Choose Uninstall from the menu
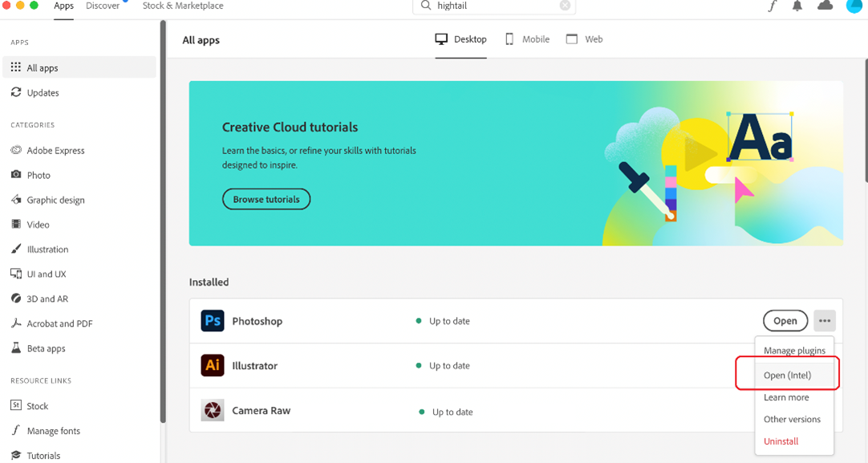Viewport: 868px width, 463px height. coord(794,441)
